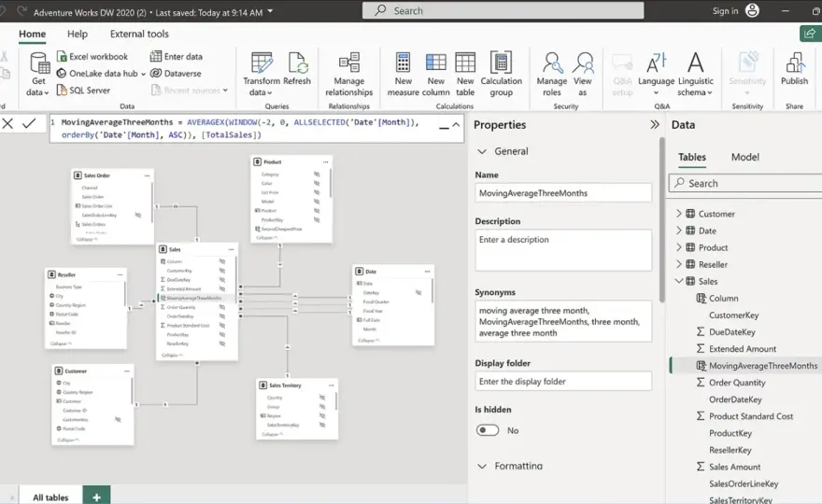Create a New table
The width and height of the screenshot is (822, 504).
click(465, 75)
